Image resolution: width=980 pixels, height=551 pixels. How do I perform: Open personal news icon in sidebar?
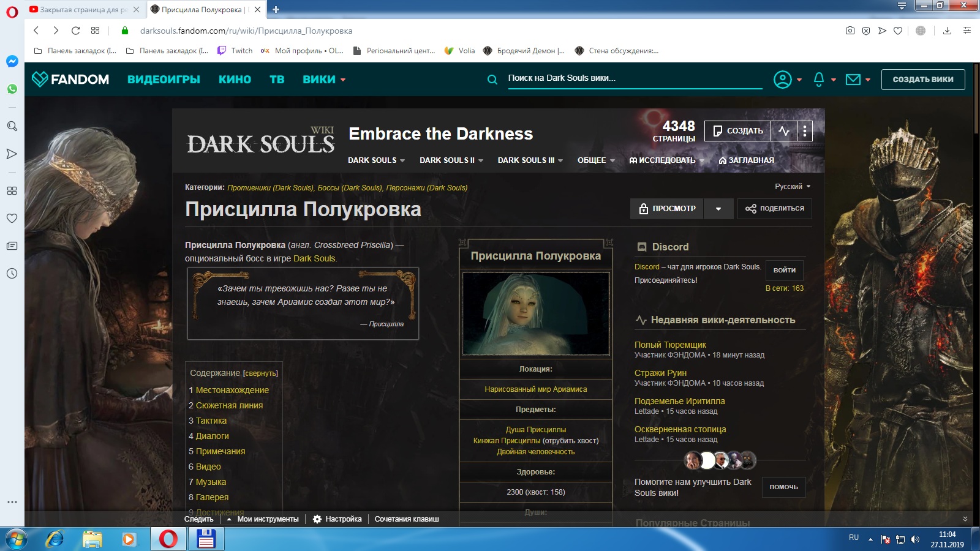click(12, 246)
